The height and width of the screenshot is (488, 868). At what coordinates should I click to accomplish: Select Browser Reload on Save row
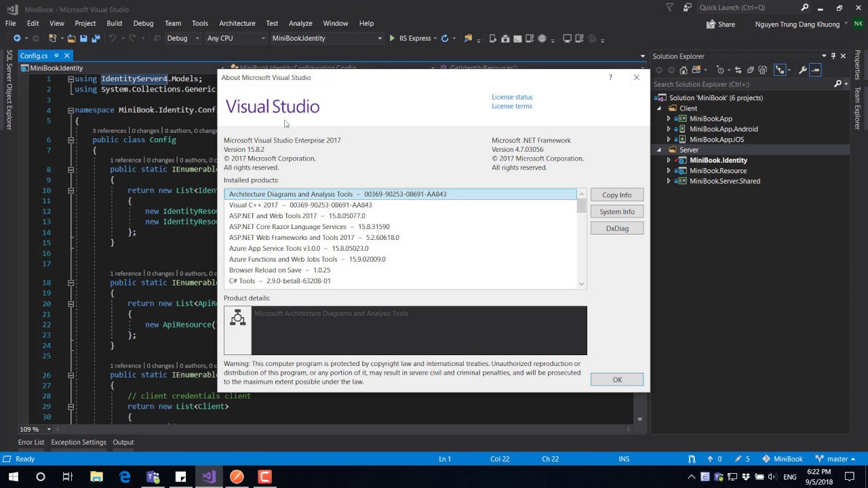coord(401,270)
